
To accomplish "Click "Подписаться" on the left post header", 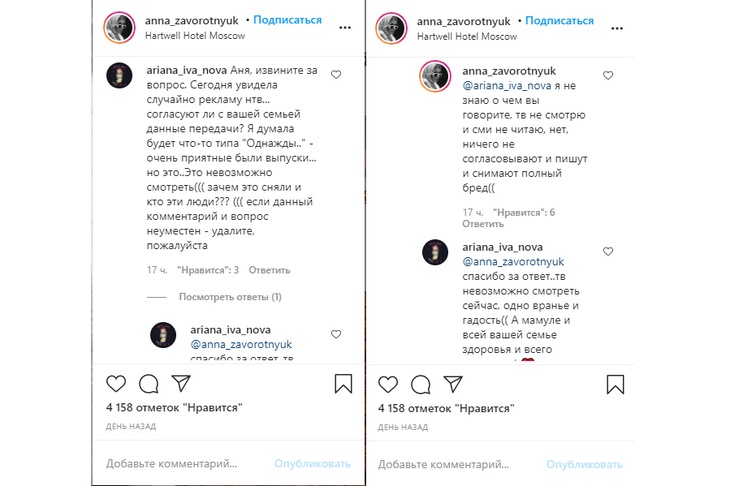I will point(288,20).
